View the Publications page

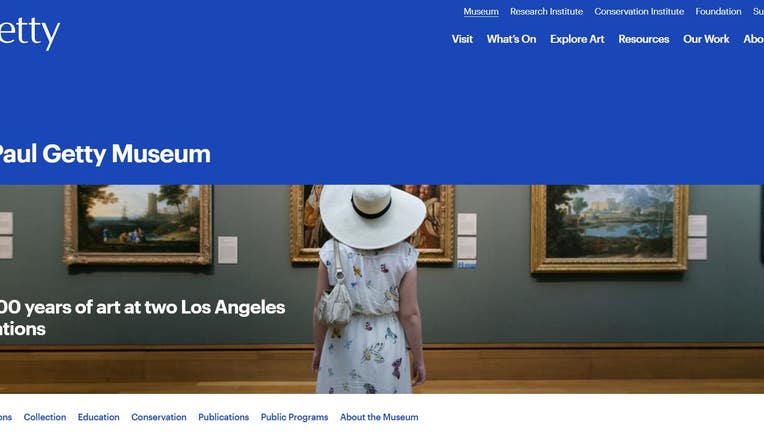[x=223, y=417]
